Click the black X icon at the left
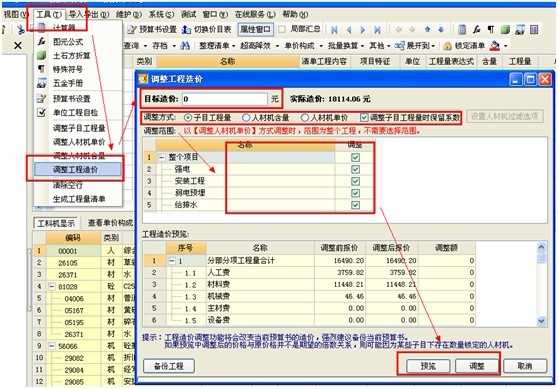Viewport: 558px width, 389px height. pyautogui.click(x=17, y=46)
